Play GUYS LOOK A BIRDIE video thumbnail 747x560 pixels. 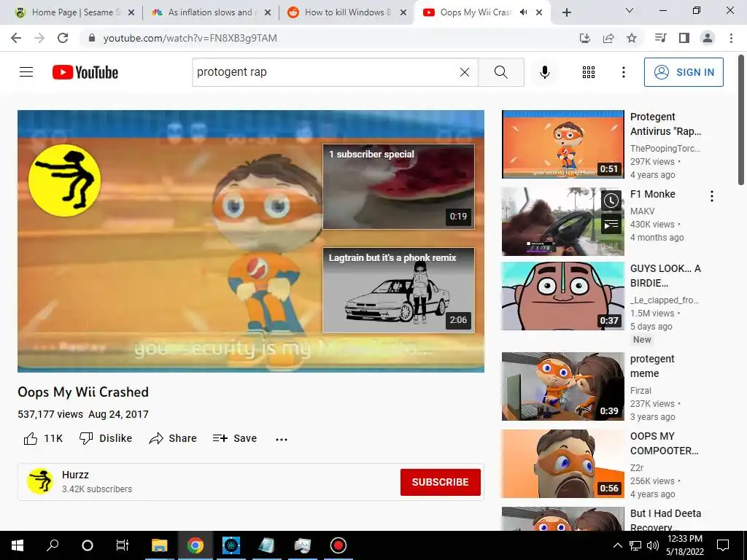[x=562, y=296]
